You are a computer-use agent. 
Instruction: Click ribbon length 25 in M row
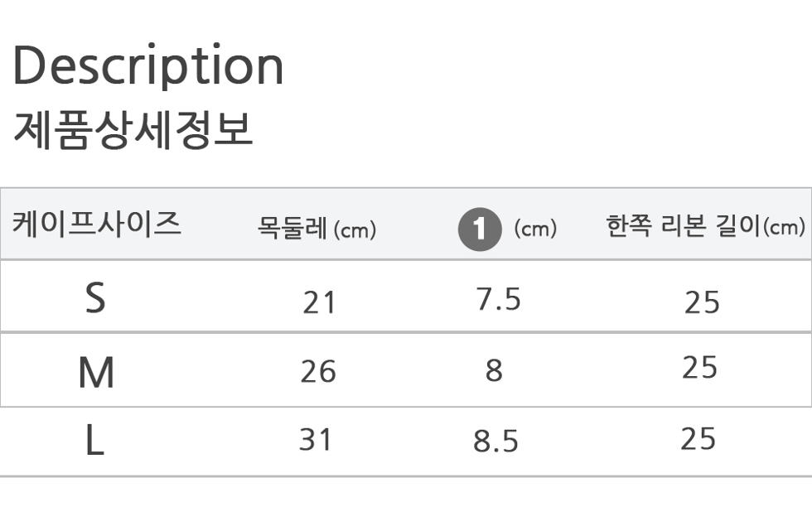(x=699, y=368)
